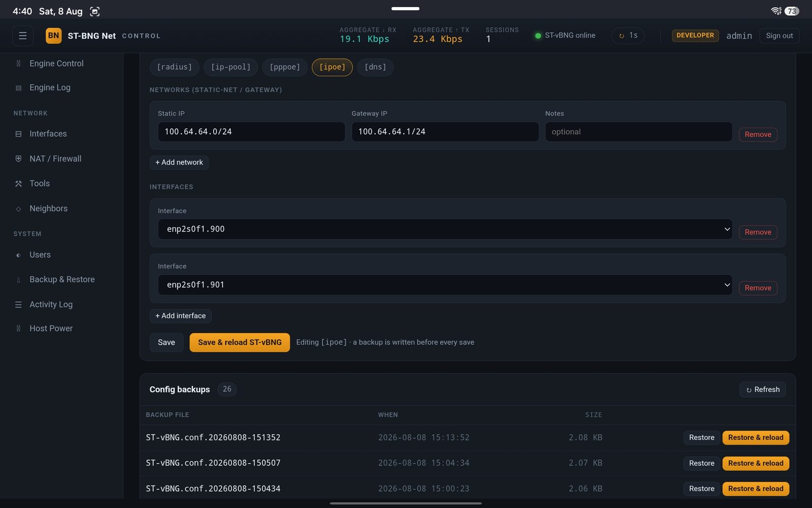Viewport: 812px width, 508px height.
Task: Click Save & reload ST-vBNG
Action: tap(240, 342)
